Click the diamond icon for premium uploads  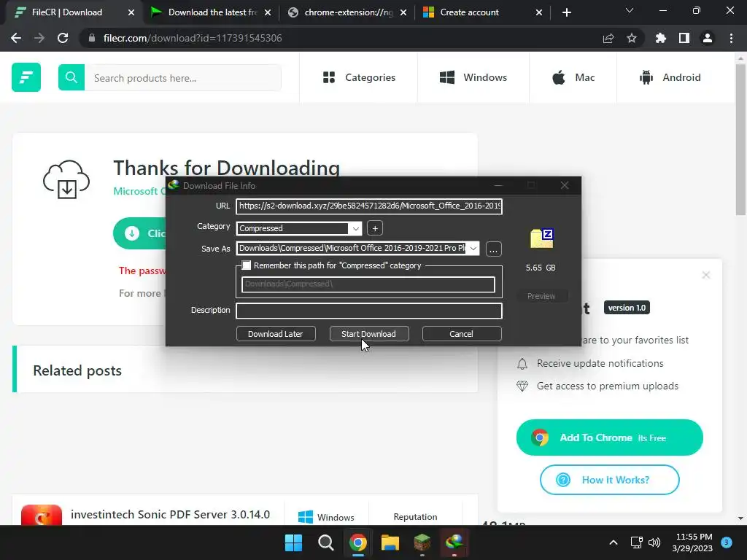click(x=522, y=386)
